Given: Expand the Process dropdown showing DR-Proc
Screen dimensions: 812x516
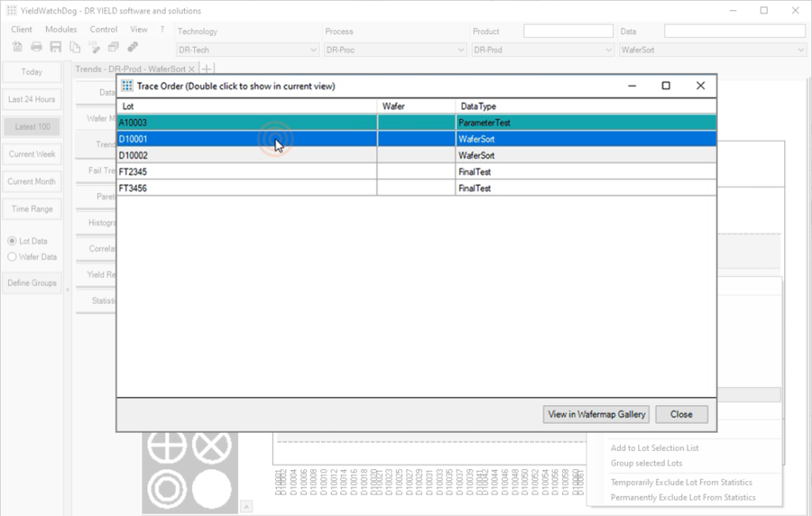Looking at the screenshot, I should click(394, 50).
